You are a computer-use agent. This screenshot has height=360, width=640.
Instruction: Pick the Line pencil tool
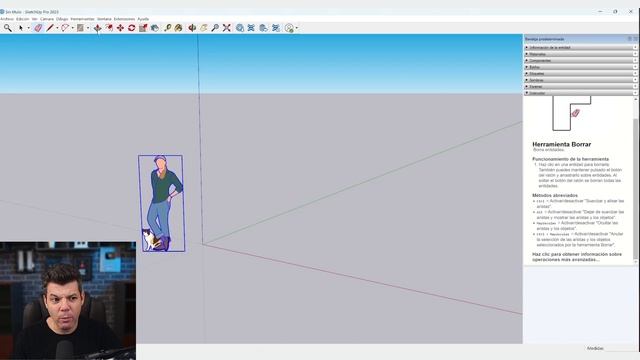click(x=50, y=28)
